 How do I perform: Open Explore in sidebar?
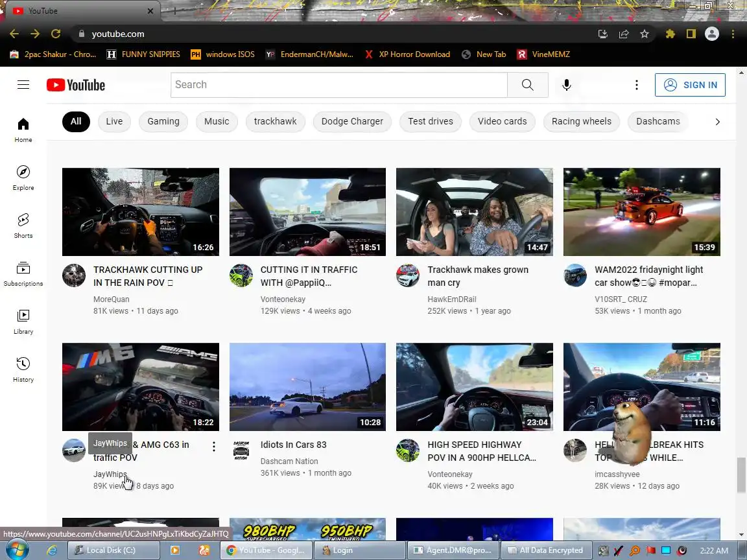23,178
